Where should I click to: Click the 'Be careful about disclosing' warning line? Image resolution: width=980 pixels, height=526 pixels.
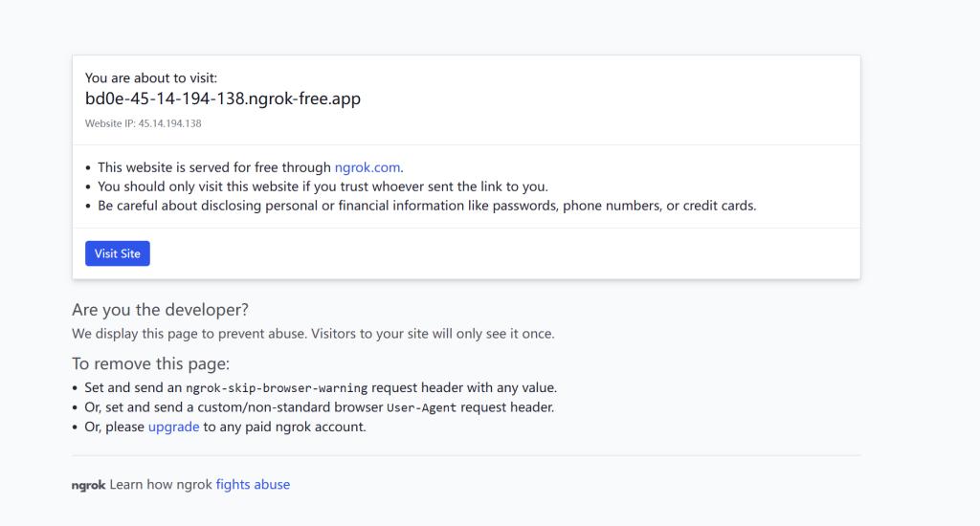(427, 206)
